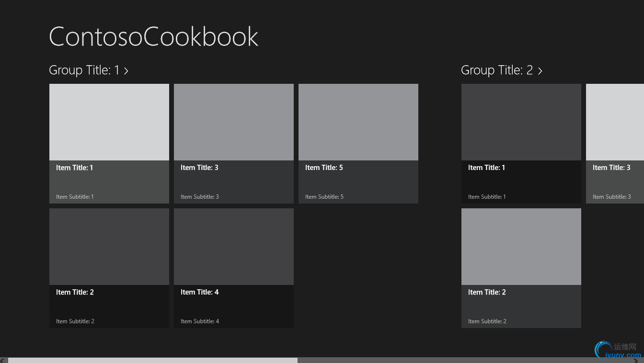The height and width of the screenshot is (363, 644).
Task: Choose first group's Item 4 tile image
Action: click(x=234, y=247)
